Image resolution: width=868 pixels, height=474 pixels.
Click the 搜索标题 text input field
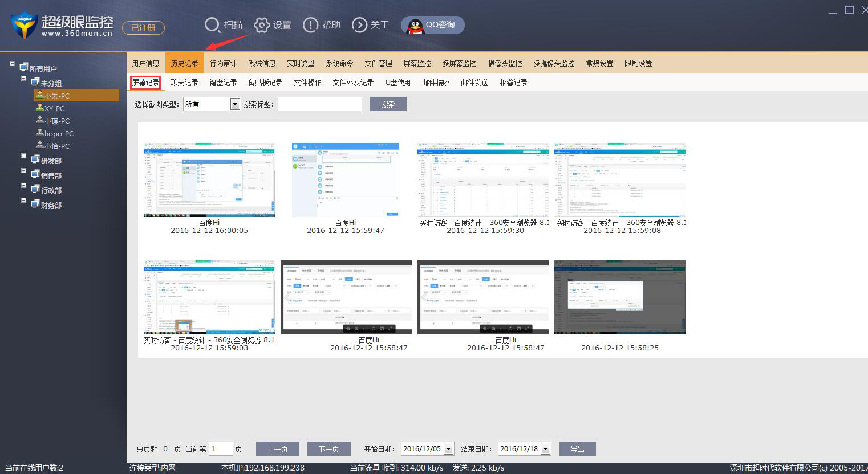click(319, 104)
